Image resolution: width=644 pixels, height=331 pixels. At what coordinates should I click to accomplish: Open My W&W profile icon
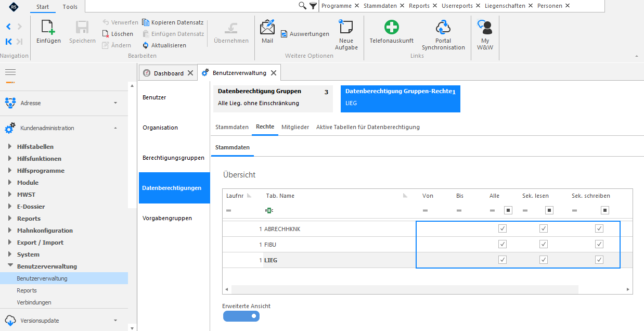coord(485,27)
